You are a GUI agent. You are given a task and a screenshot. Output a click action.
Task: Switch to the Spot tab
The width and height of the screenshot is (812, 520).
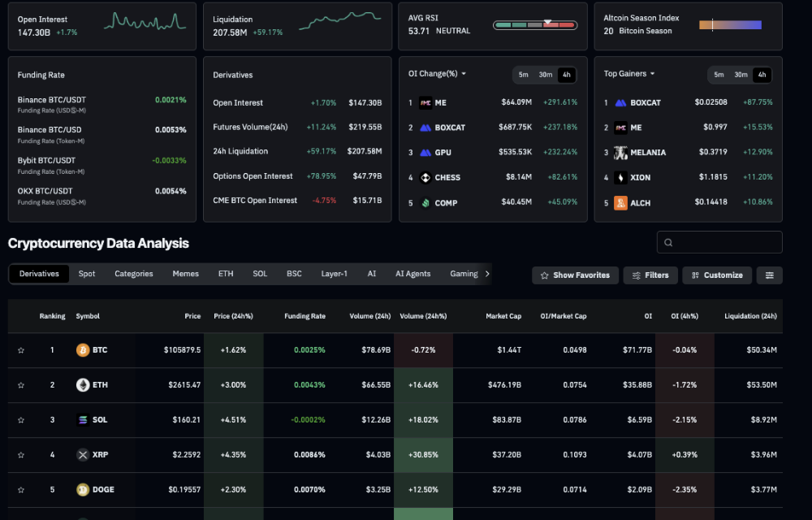tap(87, 274)
